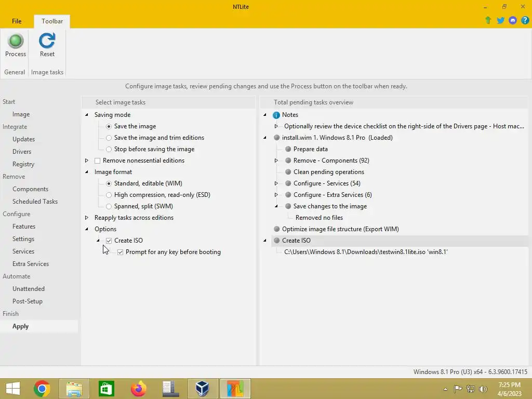Select Spanned, split (SWM) format
Viewport: 532px width, 399px height.
109,206
